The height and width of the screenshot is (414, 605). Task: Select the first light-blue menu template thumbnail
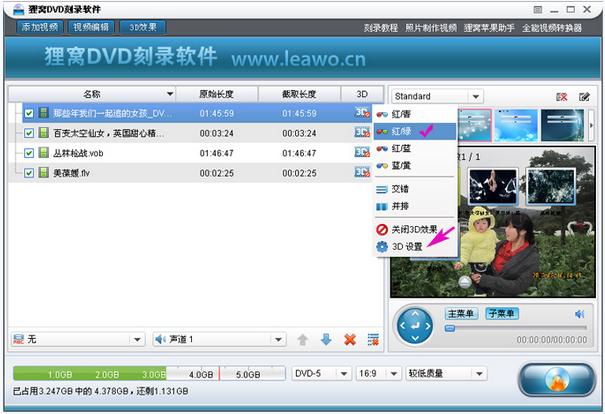(475, 125)
